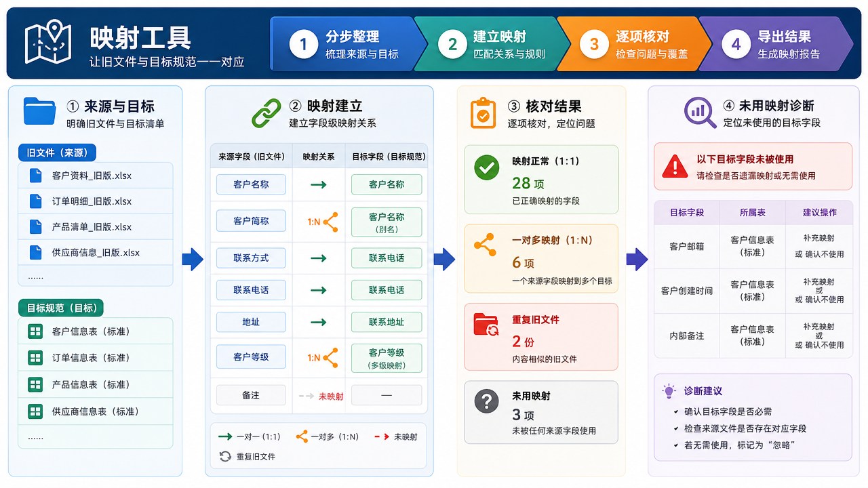Click the 旧文件（来源）section label
This screenshot has height=488, width=868.
57,152
